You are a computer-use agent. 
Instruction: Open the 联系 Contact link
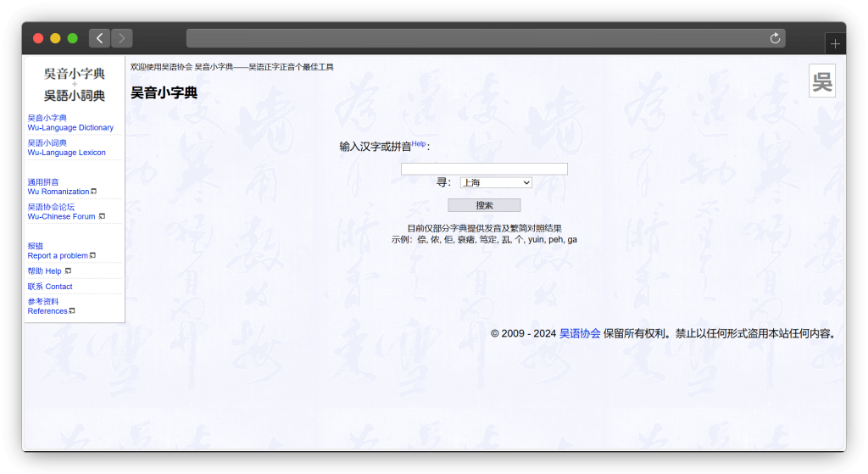click(50, 287)
